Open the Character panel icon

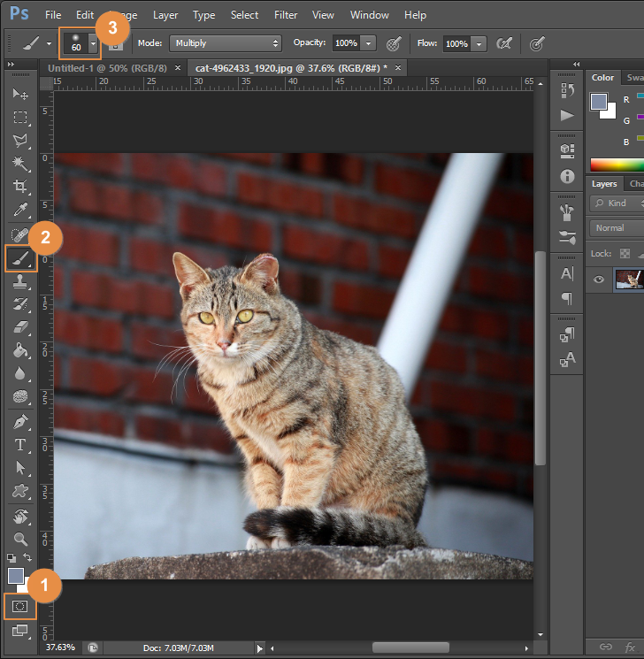tap(567, 273)
